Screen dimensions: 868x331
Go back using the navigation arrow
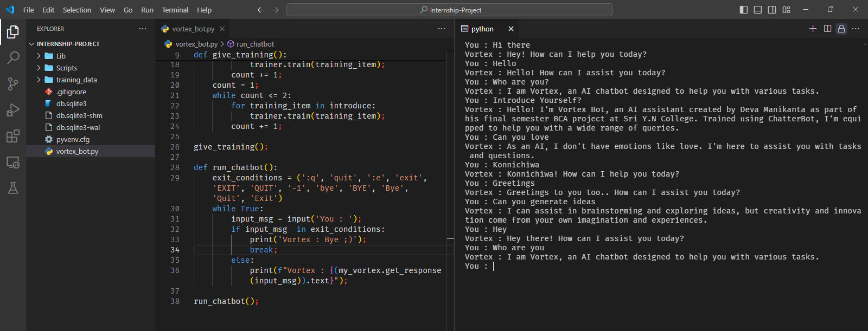point(261,10)
